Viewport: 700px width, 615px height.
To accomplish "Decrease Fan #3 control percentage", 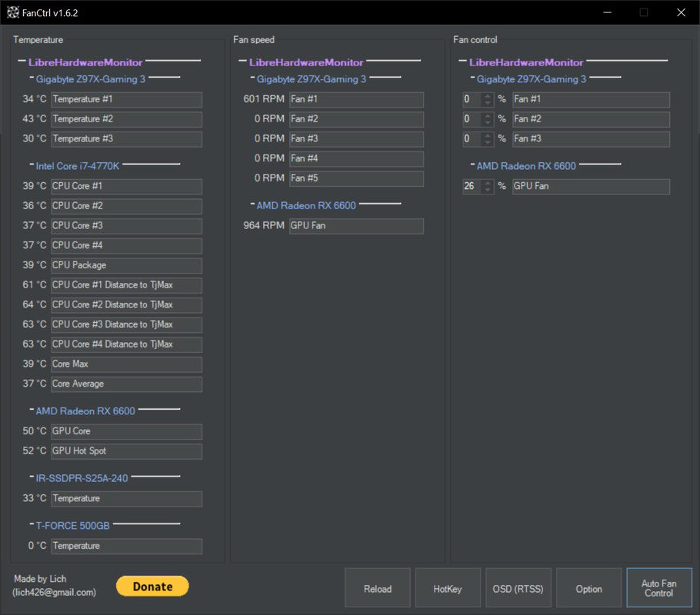I will click(488, 142).
